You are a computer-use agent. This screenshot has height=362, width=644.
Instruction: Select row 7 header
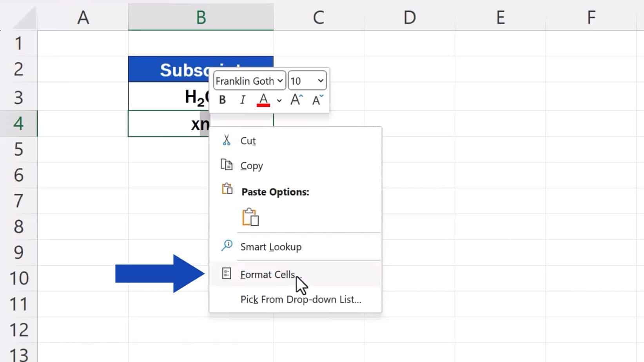click(18, 201)
